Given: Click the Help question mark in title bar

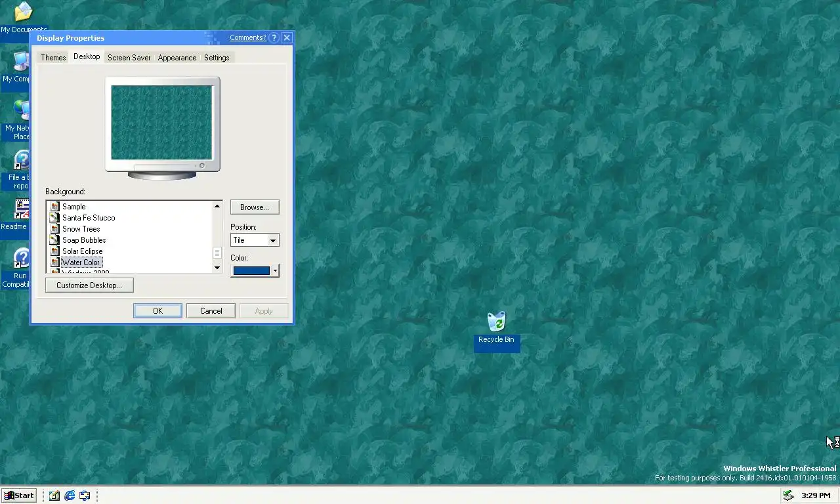Looking at the screenshot, I should (274, 38).
